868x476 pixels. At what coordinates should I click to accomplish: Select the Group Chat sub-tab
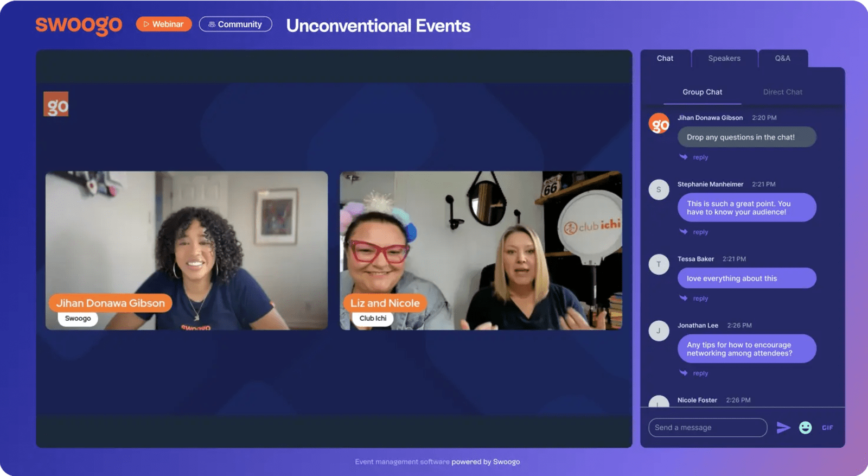pyautogui.click(x=702, y=92)
